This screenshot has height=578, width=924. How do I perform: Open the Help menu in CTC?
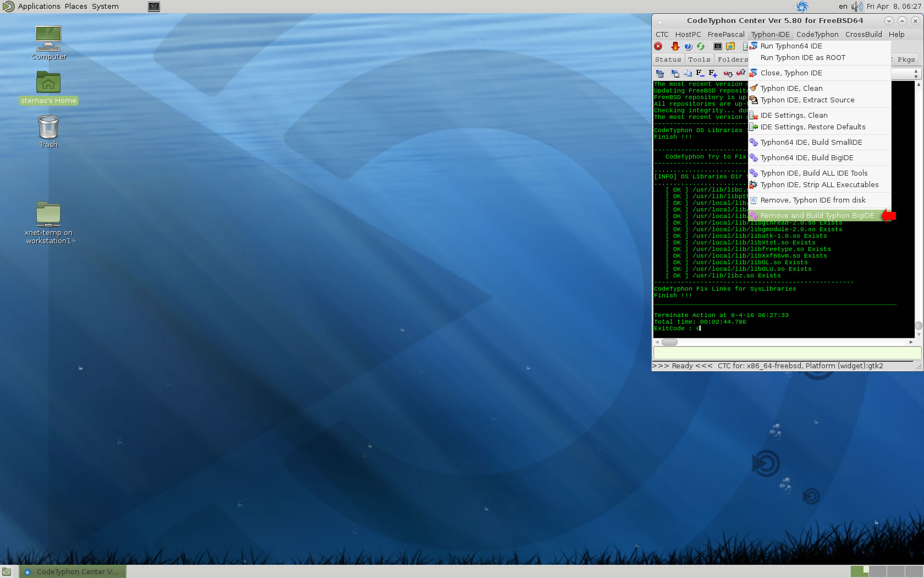(x=897, y=34)
